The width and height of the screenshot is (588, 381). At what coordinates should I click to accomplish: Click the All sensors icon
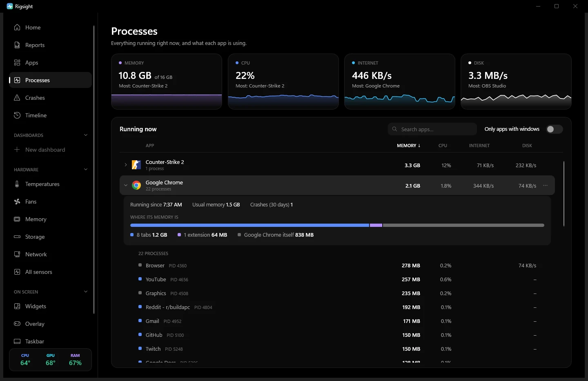17,272
